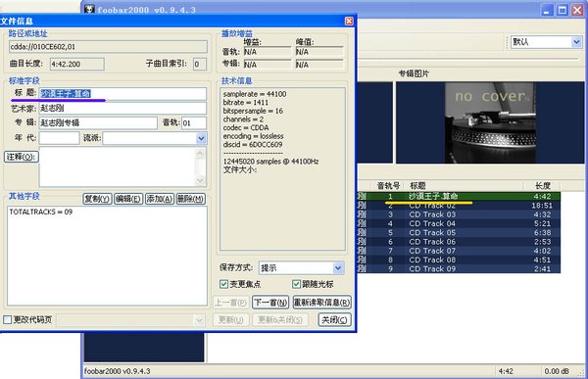Click the 子曲目索引 field showing 0
Image resolution: width=588 pixels, height=379 pixels.
[x=200, y=64]
